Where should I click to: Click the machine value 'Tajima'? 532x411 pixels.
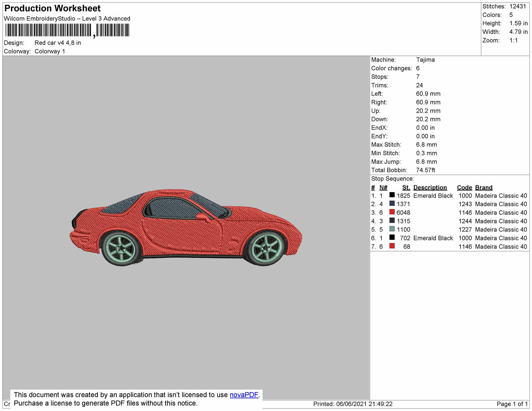[x=425, y=60]
